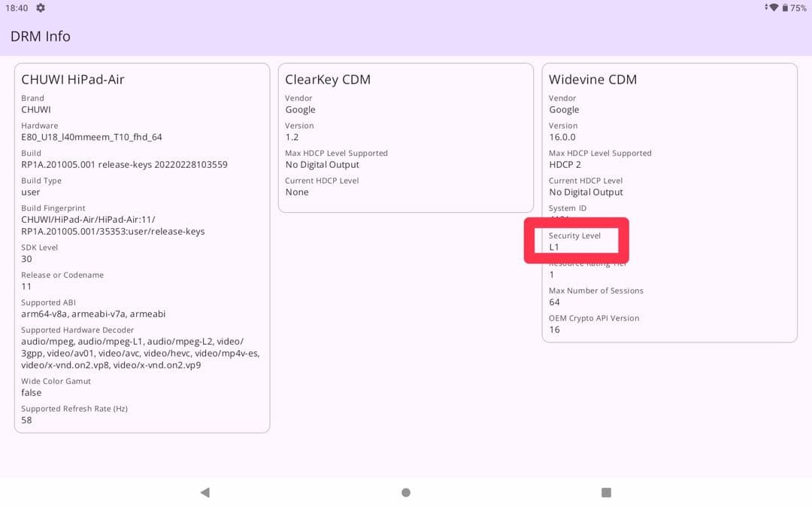Select Widevine vendor value Google
Viewport: 812px width, 508px height.
pos(564,109)
